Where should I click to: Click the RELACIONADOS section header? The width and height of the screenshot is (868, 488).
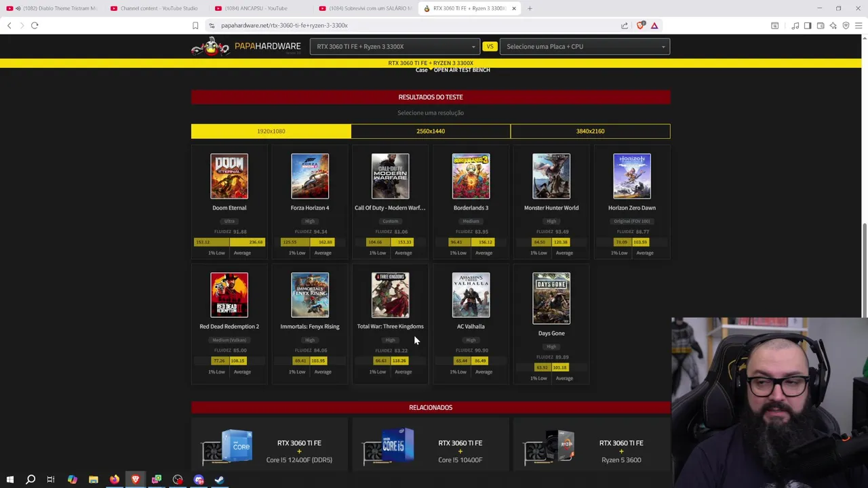coord(431,407)
